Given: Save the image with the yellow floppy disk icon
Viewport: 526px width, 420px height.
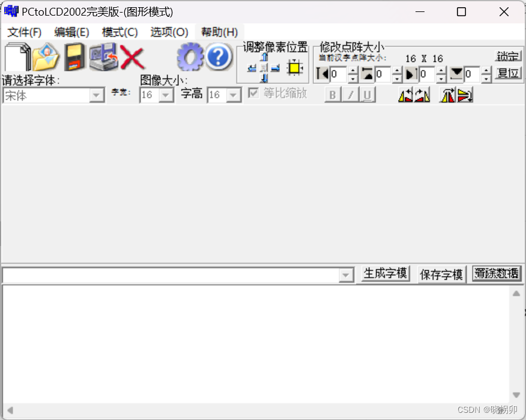Looking at the screenshot, I should point(74,56).
